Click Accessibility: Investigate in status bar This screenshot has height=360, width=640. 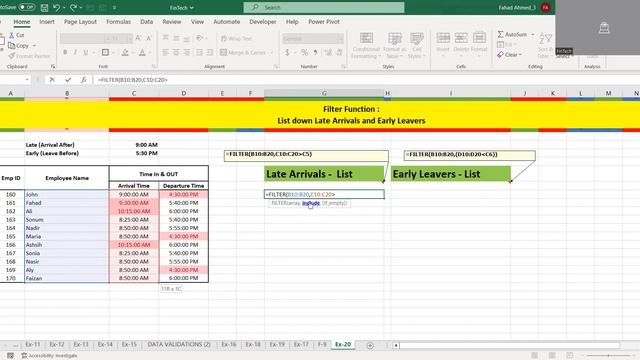pyautogui.click(x=49, y=356)
